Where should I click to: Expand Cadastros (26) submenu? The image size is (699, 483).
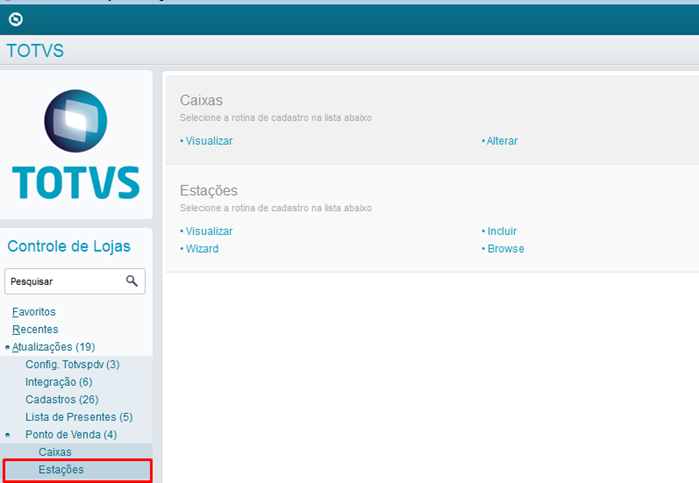[62, 399]
